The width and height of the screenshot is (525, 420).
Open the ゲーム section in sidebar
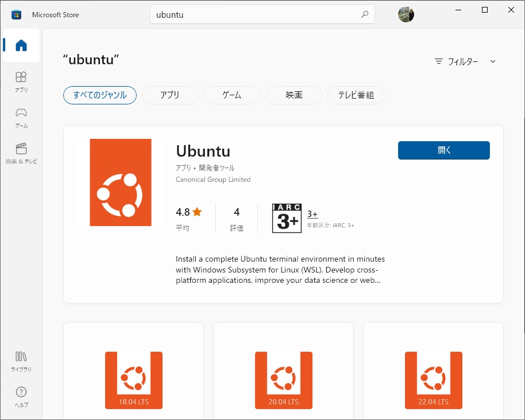(21, 118)
